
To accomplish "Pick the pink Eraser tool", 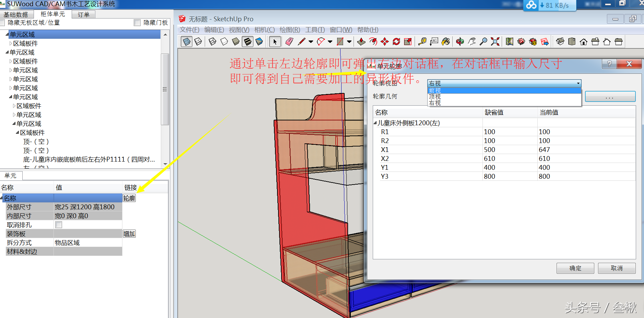I will [289, 42].
